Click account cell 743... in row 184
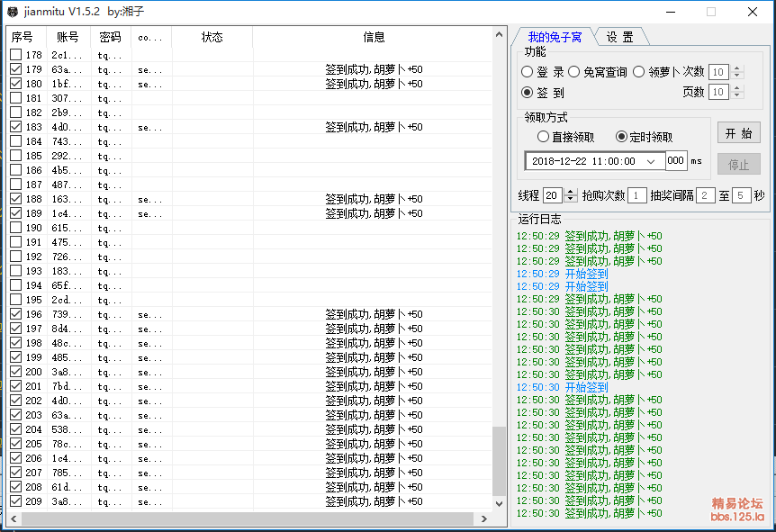776x532 pixels. click(67, 141)
